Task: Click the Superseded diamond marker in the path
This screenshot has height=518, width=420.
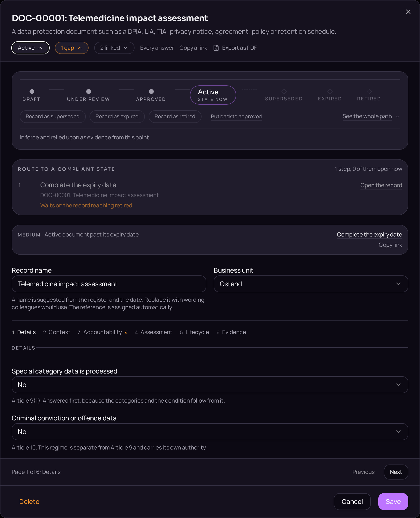Action: pyautogui.click(x=284, y=91)
